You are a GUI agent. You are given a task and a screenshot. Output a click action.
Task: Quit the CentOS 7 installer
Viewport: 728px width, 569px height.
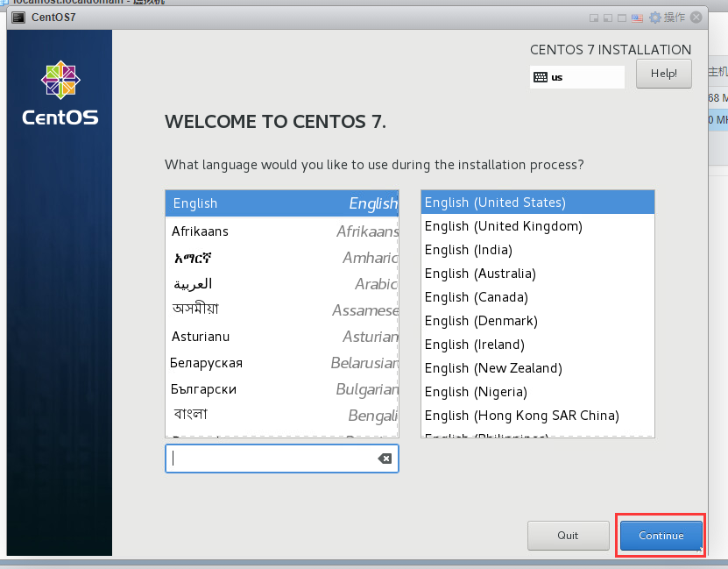[568, 536]
